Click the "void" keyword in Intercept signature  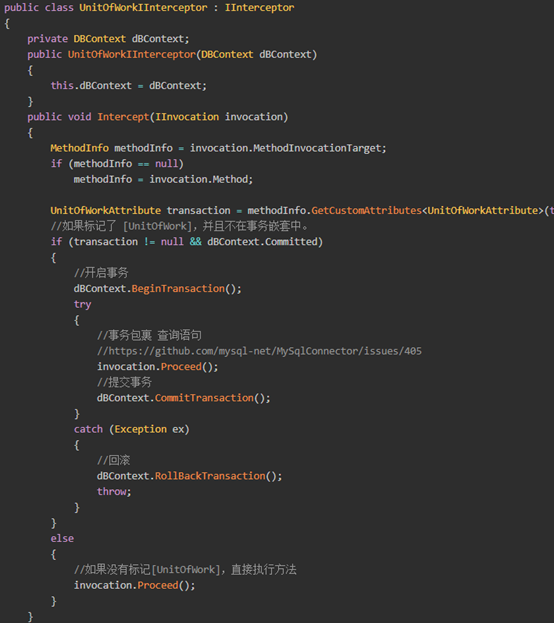coord(79,117)
